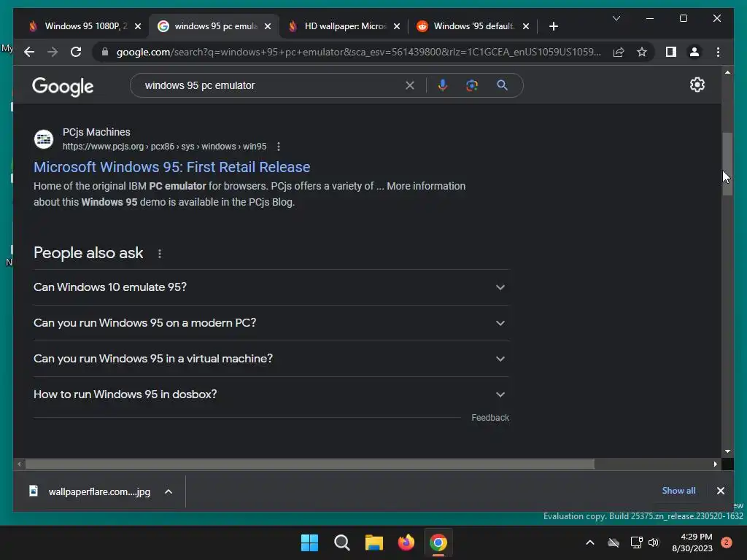Submit the search with the magnifier icon
The image size is (747, 560).
pyautogui.click(x=502, y=85)
